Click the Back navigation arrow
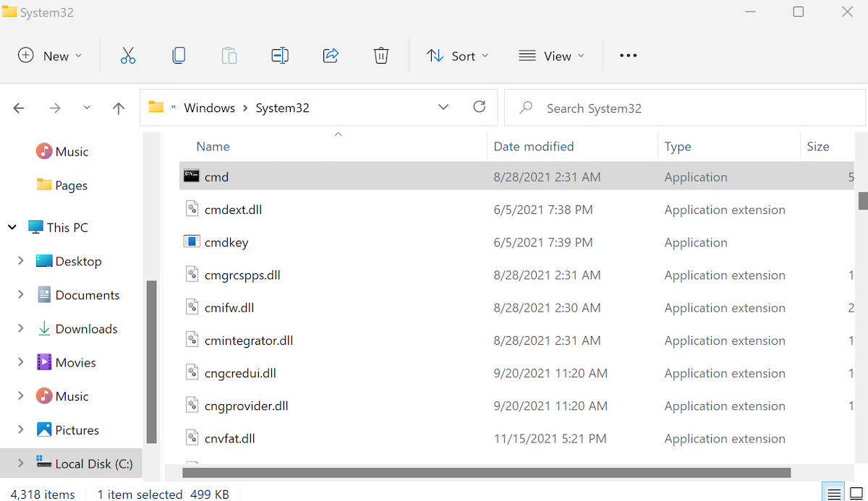 19,108
